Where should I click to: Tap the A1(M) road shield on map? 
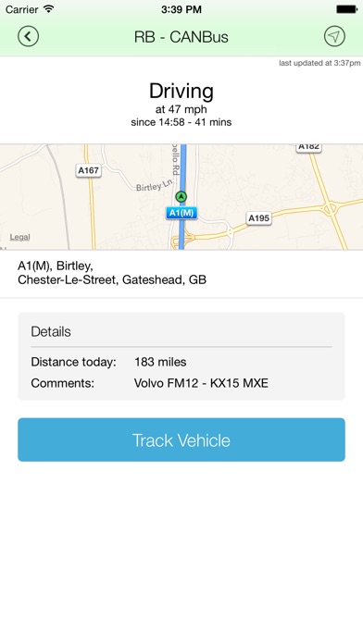pos(181,213)
